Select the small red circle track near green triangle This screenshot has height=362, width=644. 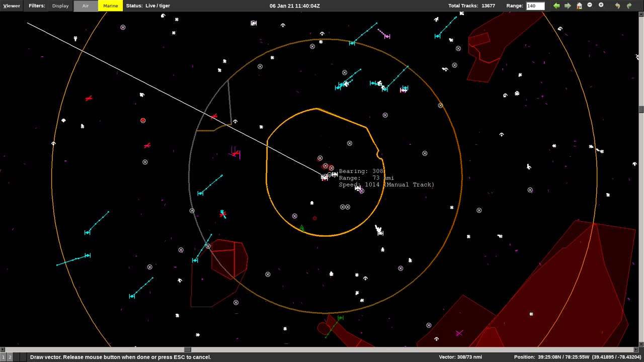pyautogui.click(x=315, y=218)
